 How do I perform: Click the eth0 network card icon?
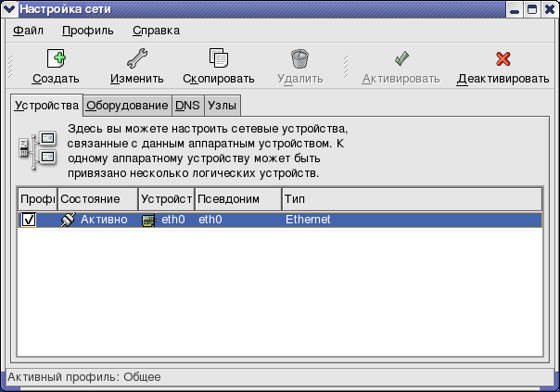pyautogui.click(x=148, y=221)
